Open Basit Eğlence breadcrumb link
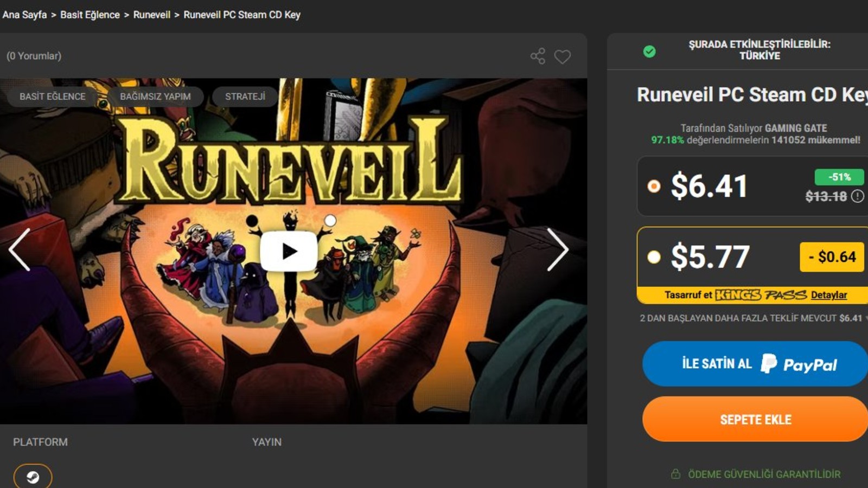 90,15
